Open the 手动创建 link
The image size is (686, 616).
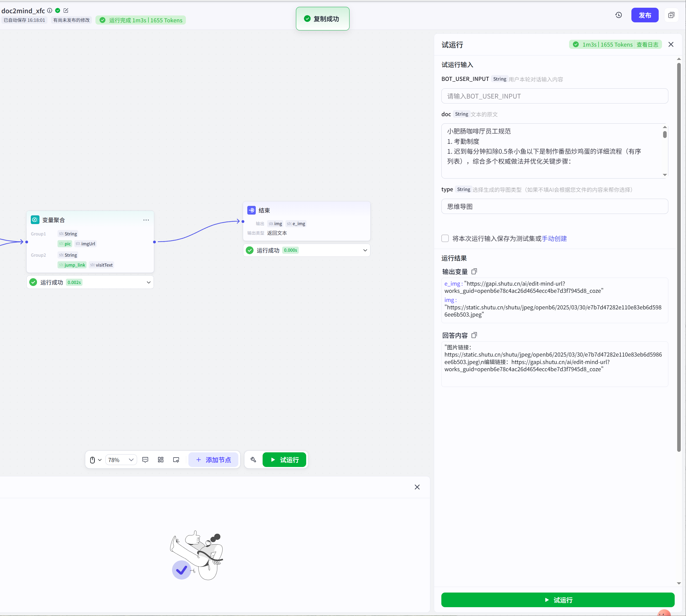(554, 238)
